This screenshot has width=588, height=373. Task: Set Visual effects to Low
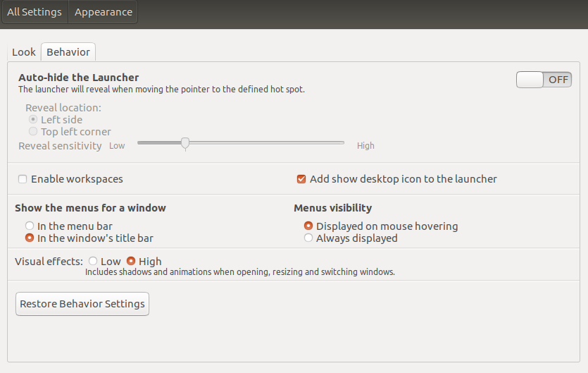pyautogui.click(x=93, y=262)
